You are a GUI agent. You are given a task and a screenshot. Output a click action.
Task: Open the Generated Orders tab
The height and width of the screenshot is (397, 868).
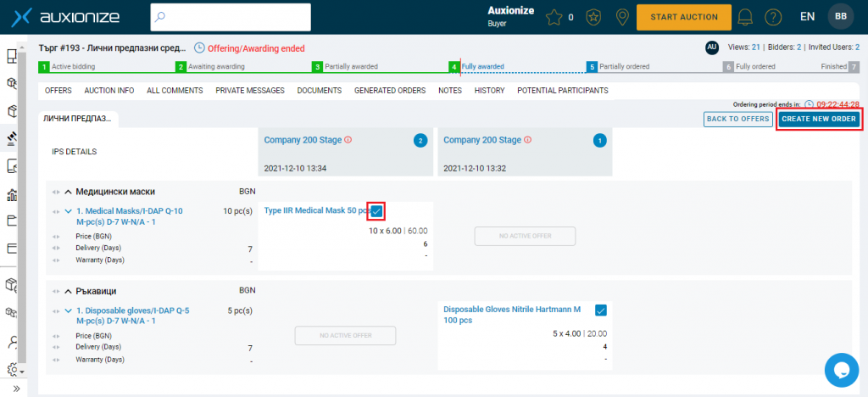pyautogui.click(x=389, y=91)
